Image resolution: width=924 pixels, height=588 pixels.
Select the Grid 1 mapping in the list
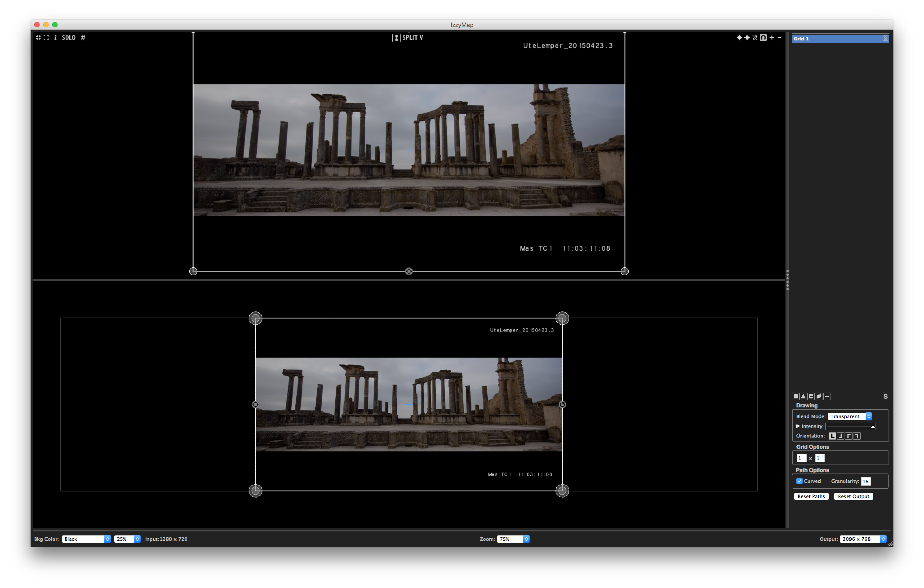840,39
